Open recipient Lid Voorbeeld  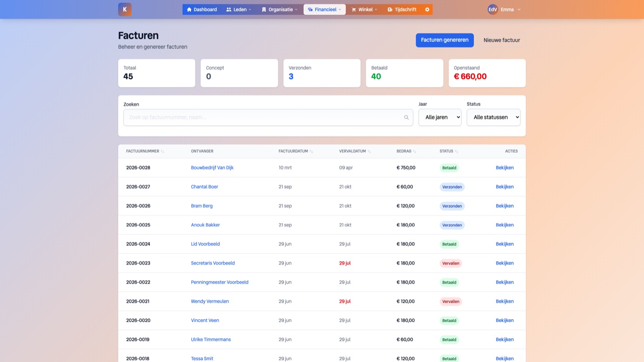[206, 244]
